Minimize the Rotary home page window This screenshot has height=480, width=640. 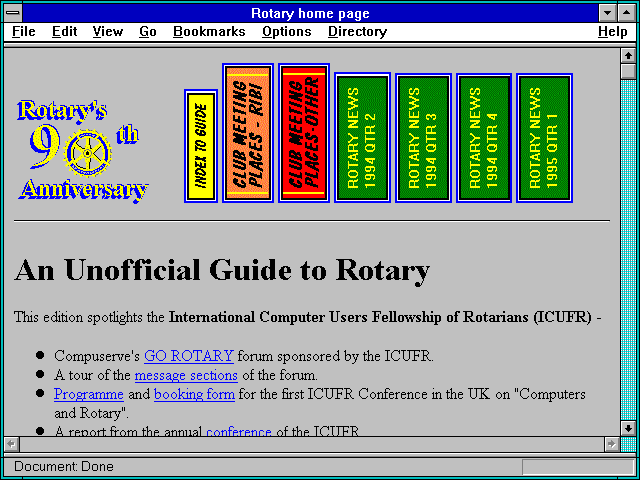[608, 13]
